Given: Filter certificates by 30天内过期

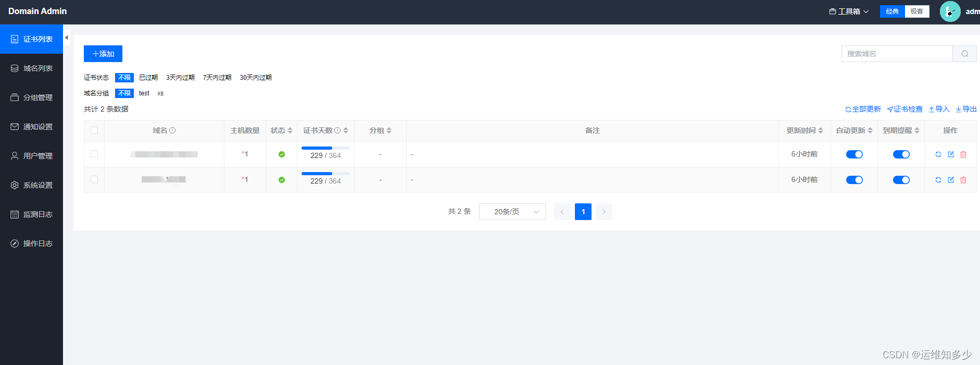Looking at the screenshot, I should [256, 78].
